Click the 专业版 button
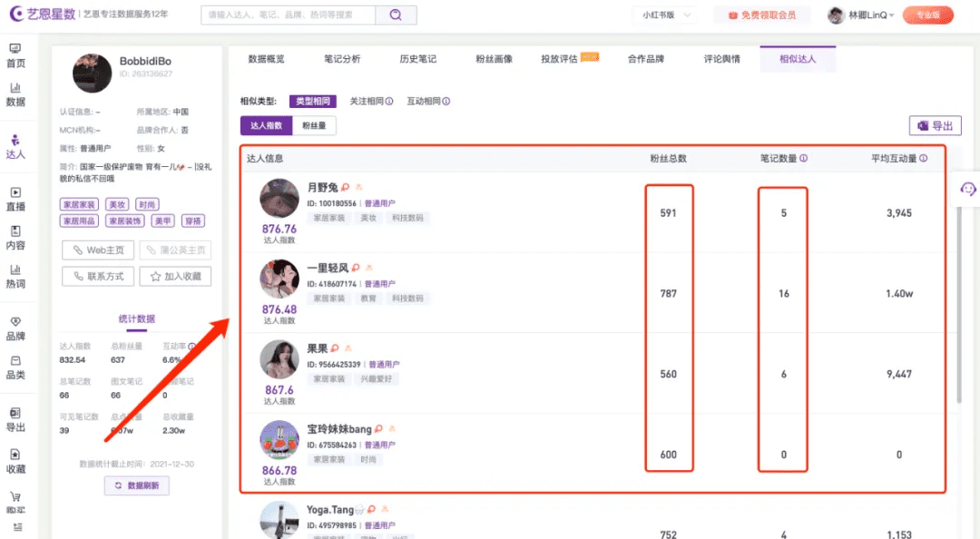Screen dimensions: 980x539 point(928,15)
